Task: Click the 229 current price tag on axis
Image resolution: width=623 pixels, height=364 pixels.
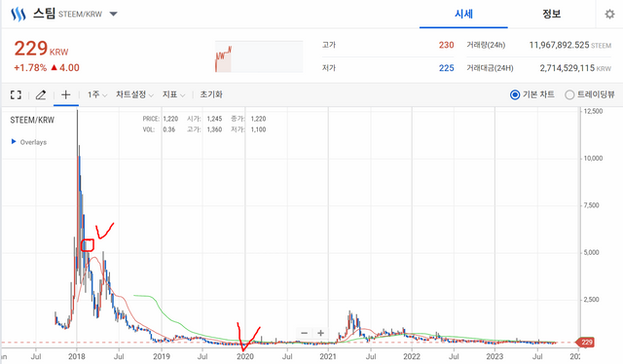Action: 586,343
